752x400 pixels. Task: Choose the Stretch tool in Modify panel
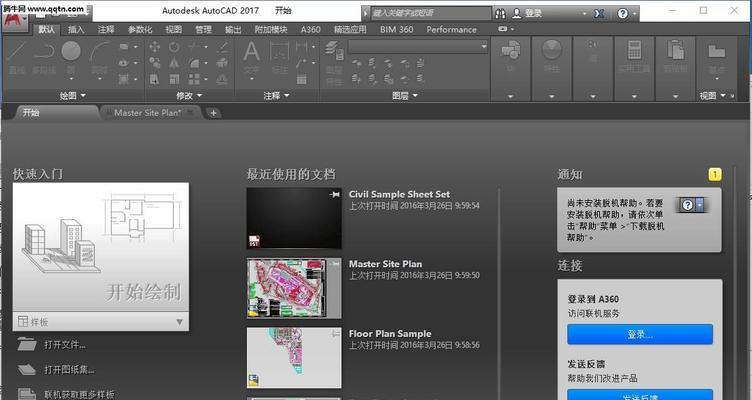(x=154, y=79)
